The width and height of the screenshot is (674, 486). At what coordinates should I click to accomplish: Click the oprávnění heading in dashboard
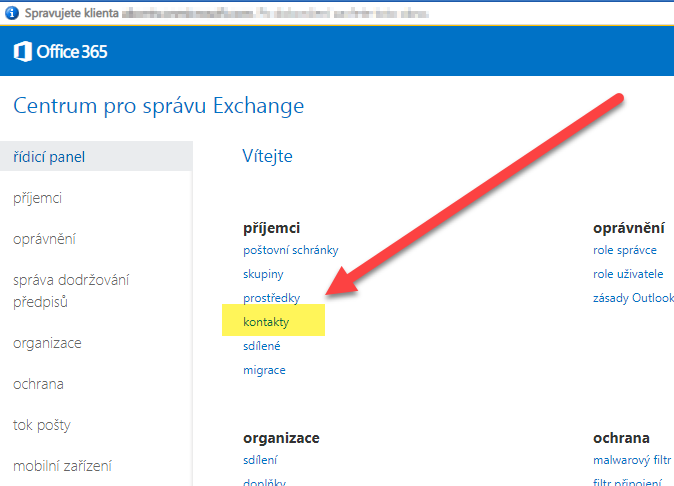[628, 228]
